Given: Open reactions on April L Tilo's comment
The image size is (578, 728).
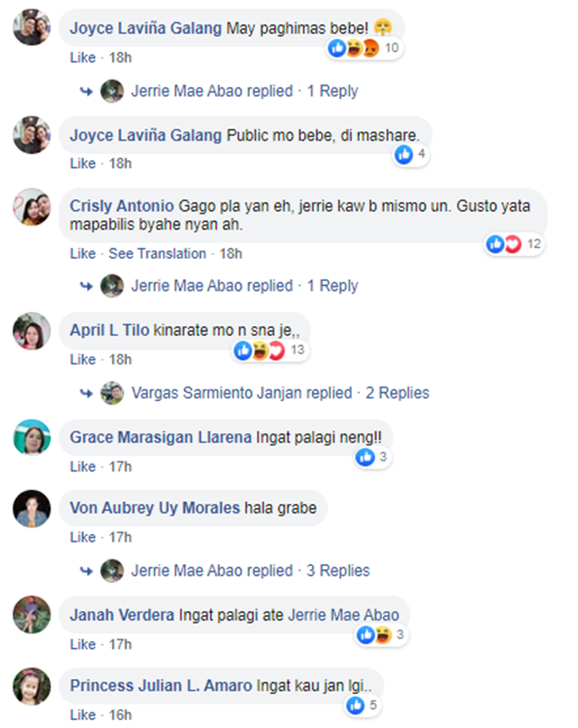Looking at the screenshot, I should (271, 351).
